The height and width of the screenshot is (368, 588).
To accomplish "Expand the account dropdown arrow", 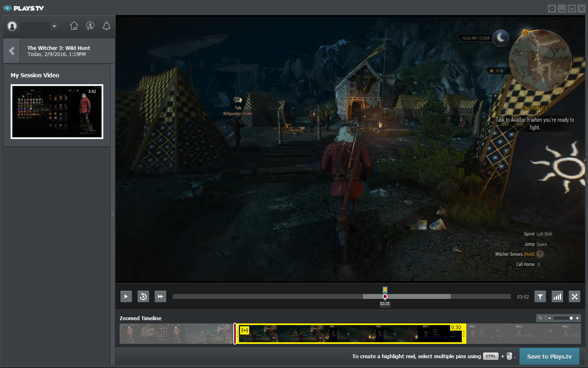I will click(x=54, y=26).
